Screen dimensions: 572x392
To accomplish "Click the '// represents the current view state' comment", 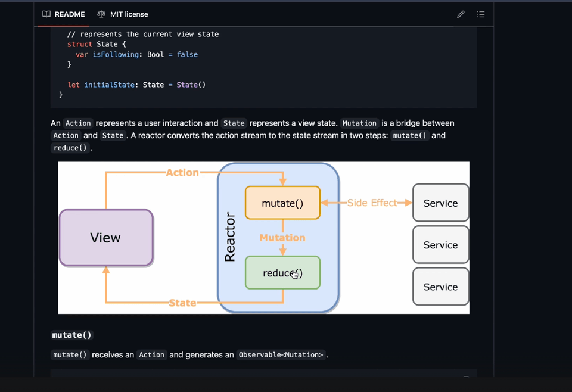I will pos(143,34).
